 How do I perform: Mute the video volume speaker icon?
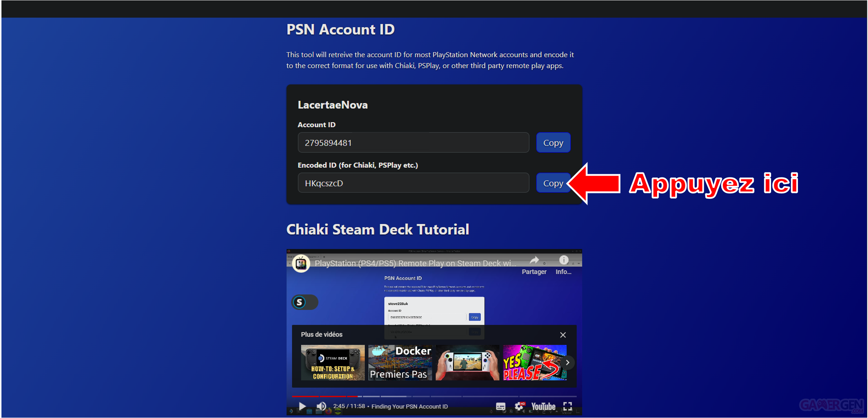coord(321,406)
